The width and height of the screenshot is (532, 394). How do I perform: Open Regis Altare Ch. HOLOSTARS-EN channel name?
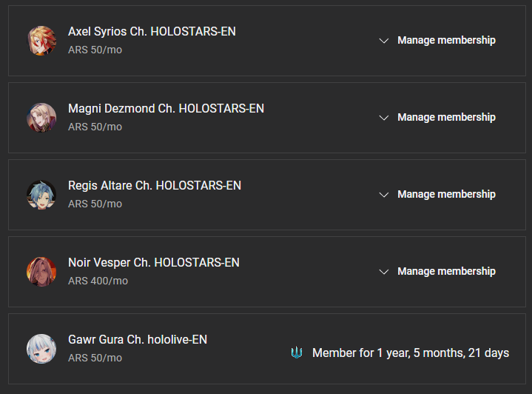pyautogui.click(x=155, y=186)
